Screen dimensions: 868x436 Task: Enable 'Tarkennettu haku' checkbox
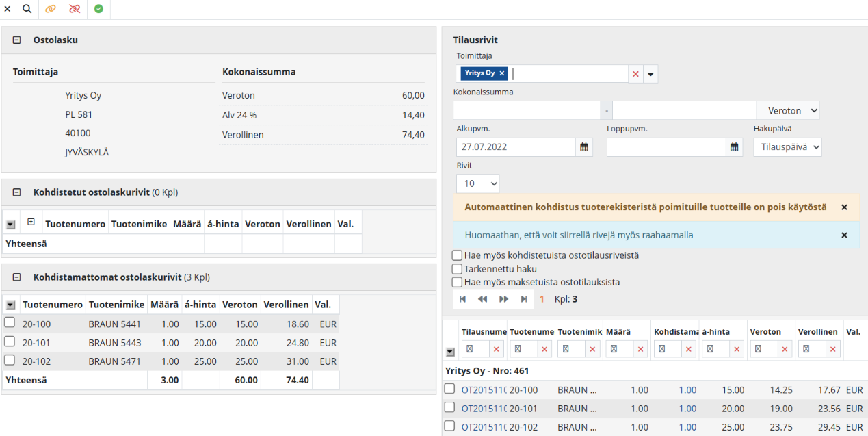[x=457, y=269]
